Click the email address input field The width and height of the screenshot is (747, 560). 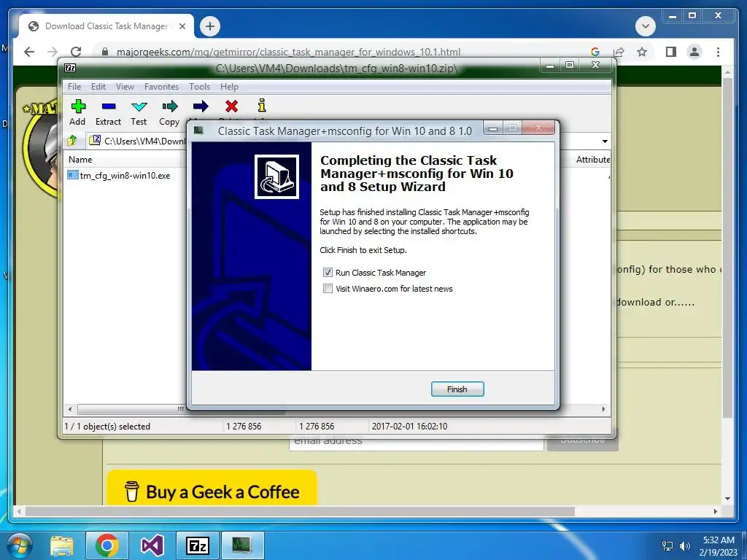416,441
